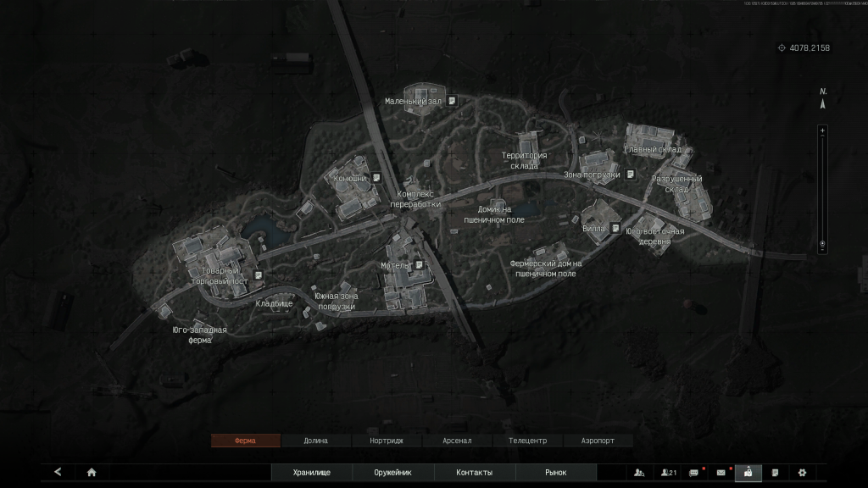Open the home screen via house icon

[92, 472]
